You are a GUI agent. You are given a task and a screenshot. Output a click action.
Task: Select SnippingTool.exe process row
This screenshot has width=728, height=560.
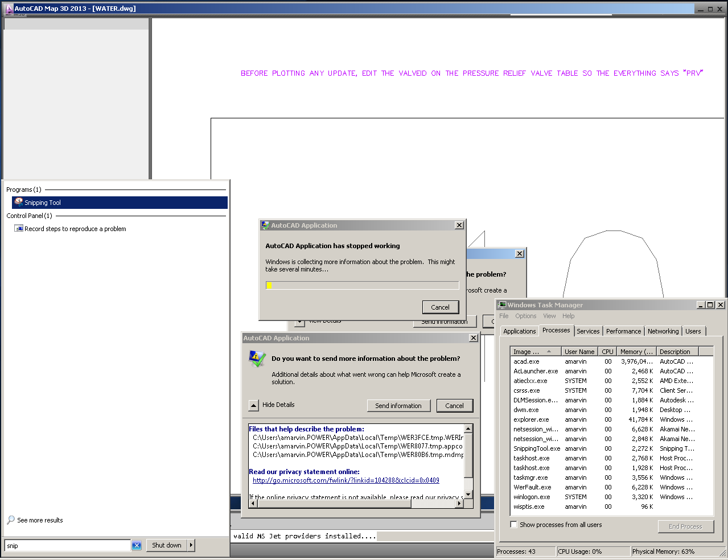(612, 448)
